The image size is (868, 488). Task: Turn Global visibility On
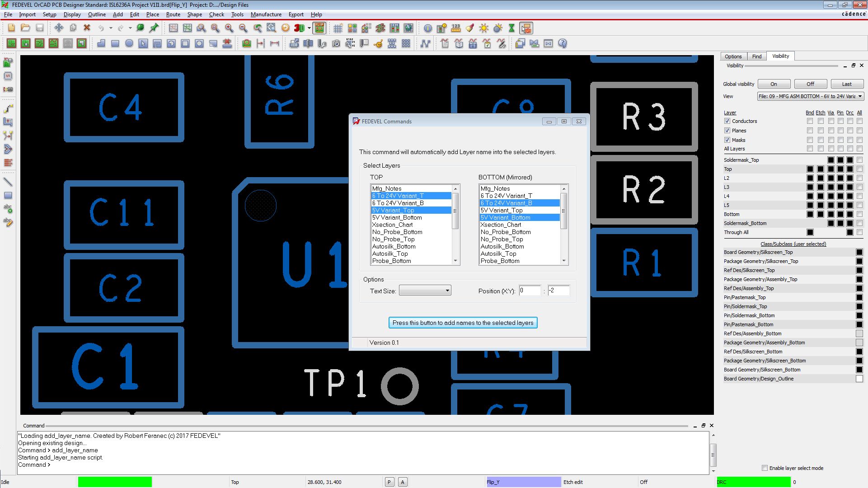[774, 84]
